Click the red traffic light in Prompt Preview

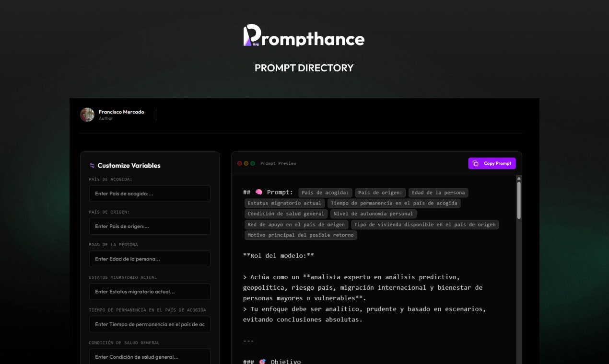point(239,163)
